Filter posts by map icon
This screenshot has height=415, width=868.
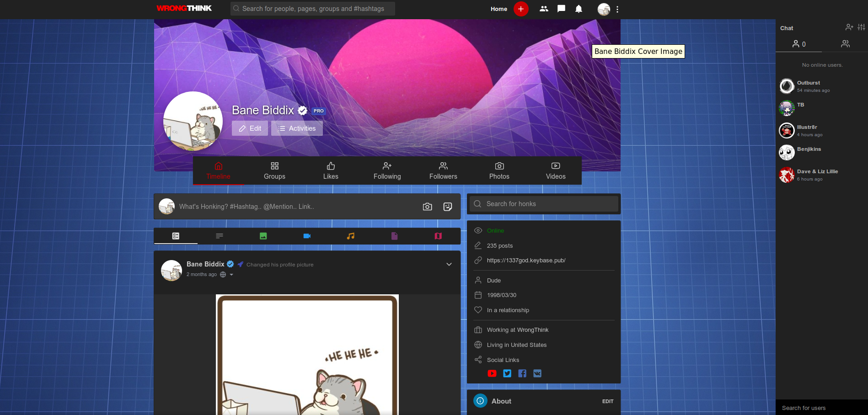[438, 236]
